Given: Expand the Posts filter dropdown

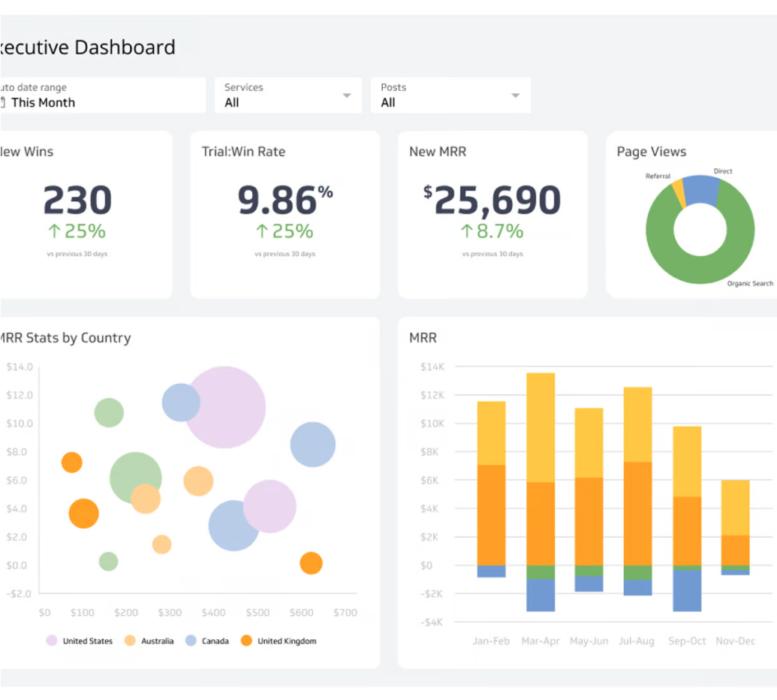Looking at the screenshot, I should tap(515, 95).
